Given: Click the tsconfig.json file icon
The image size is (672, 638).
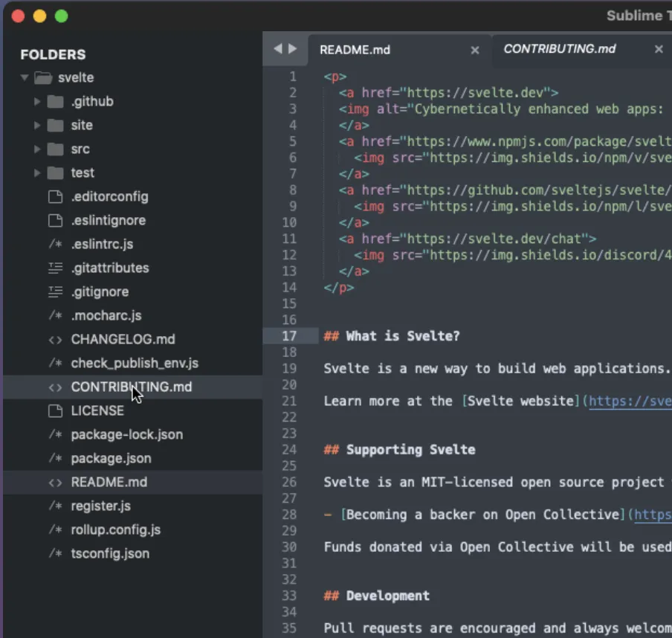Looking at the screenshot, I should point(55,553).
